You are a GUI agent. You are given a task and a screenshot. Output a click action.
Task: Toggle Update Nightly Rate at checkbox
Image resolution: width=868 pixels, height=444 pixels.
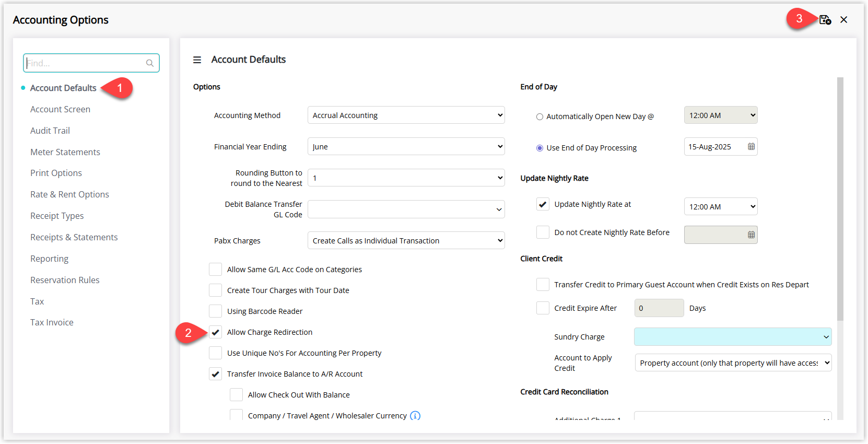[543, 204]
